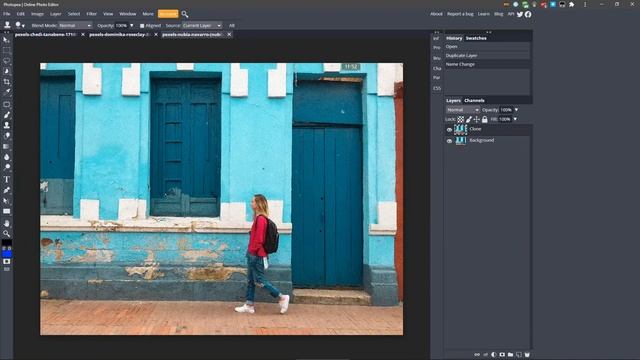Viewport: 640px width, 360px height.
Task: Select the Rectangular Marquee tool
Action: (7, 51)
